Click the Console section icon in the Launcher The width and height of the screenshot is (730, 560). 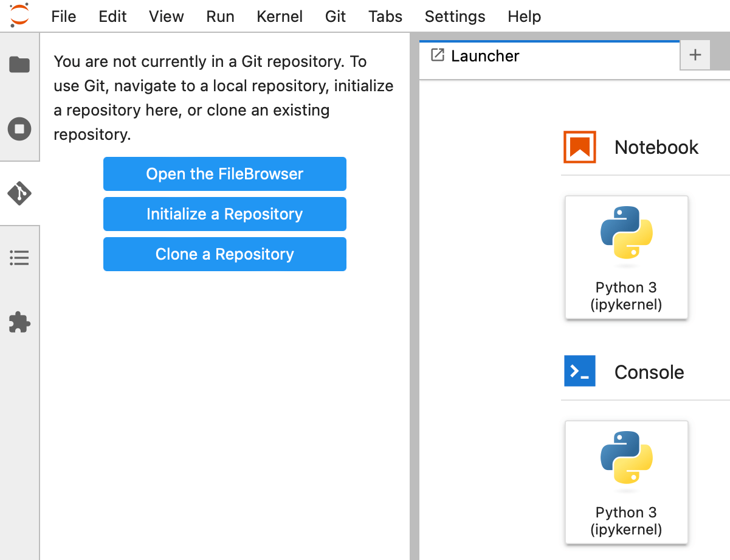click(579, 372)
